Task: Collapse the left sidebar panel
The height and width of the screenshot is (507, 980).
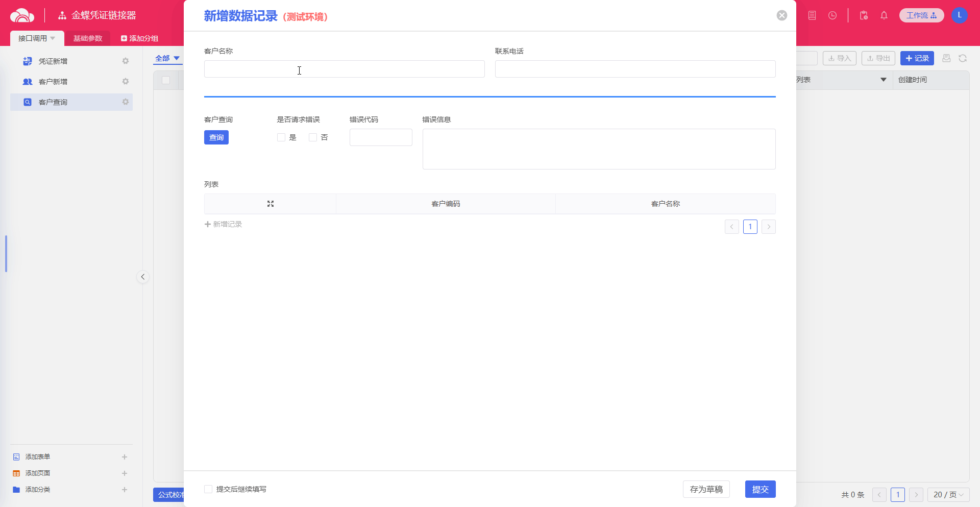Action: 143,277
